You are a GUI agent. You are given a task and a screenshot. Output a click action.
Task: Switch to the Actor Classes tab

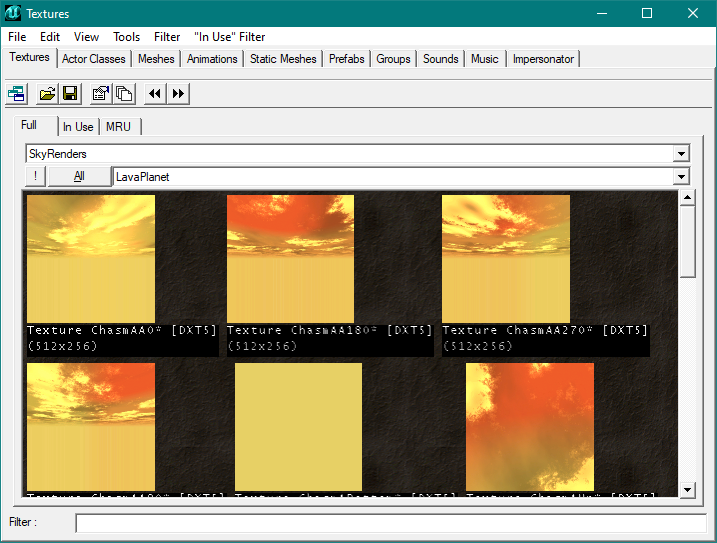pyautogui.click(x=94, y=59)
